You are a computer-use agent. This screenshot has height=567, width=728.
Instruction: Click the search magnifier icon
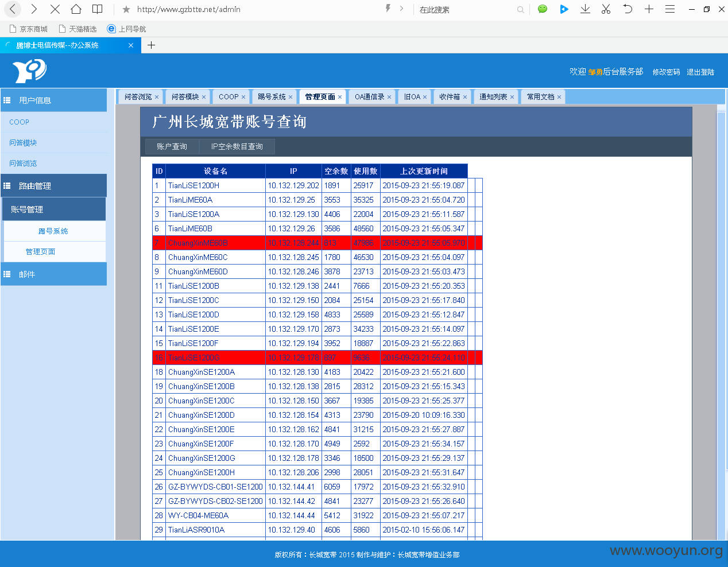(520, 10)
